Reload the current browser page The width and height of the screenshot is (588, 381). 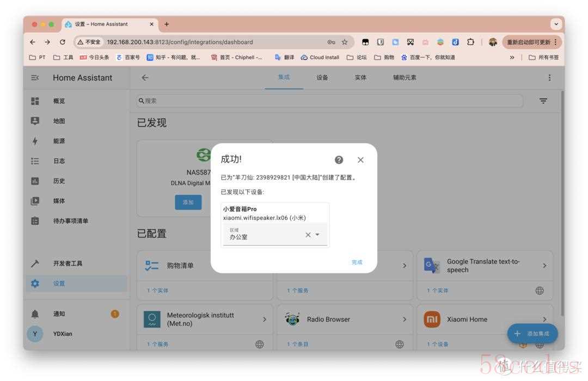63,42
